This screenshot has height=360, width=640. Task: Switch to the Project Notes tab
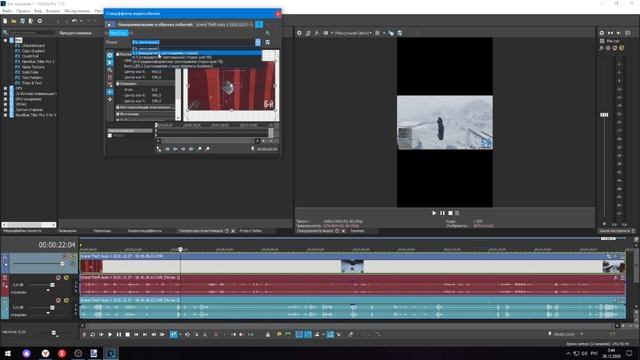(250, 231)
